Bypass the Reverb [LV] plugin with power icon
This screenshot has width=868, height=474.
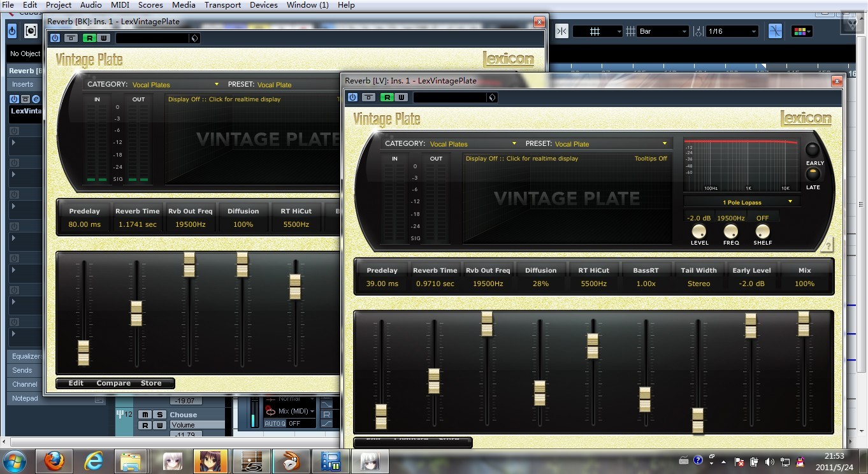(352, 97)
